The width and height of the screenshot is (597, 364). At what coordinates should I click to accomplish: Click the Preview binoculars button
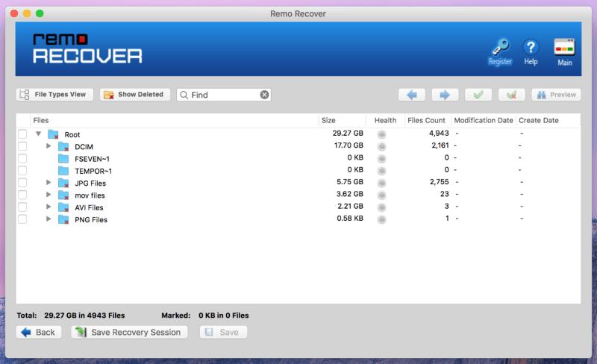point(556,95)
